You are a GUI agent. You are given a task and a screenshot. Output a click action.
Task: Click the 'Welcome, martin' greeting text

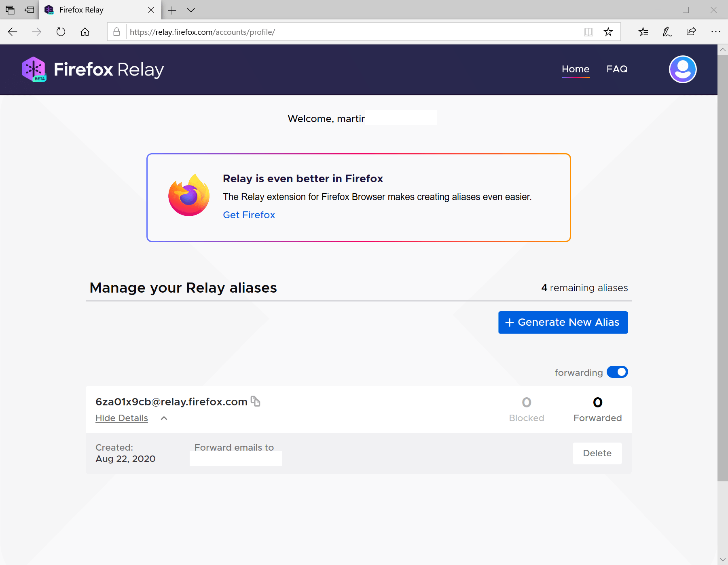[x=326, y=119]
